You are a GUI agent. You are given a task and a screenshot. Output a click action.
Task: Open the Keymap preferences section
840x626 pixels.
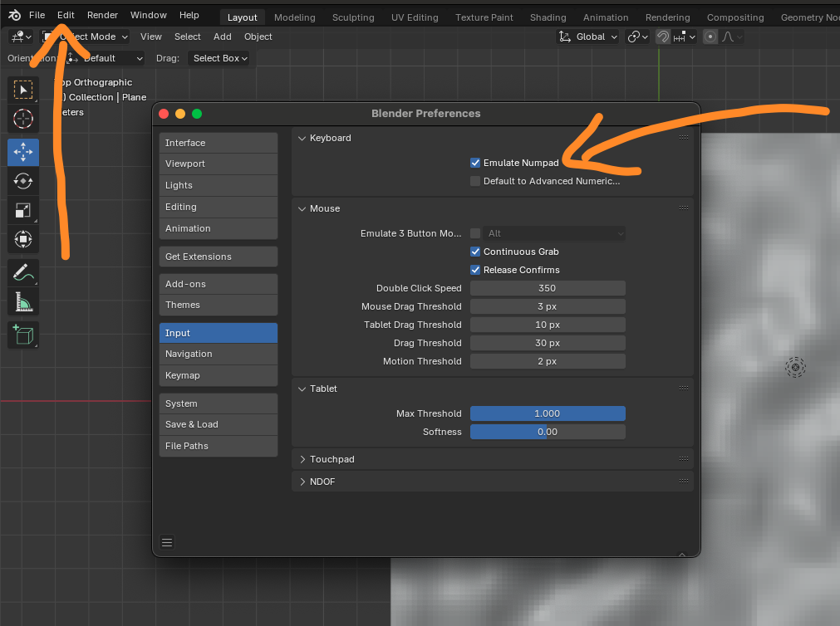click(218, 375)
